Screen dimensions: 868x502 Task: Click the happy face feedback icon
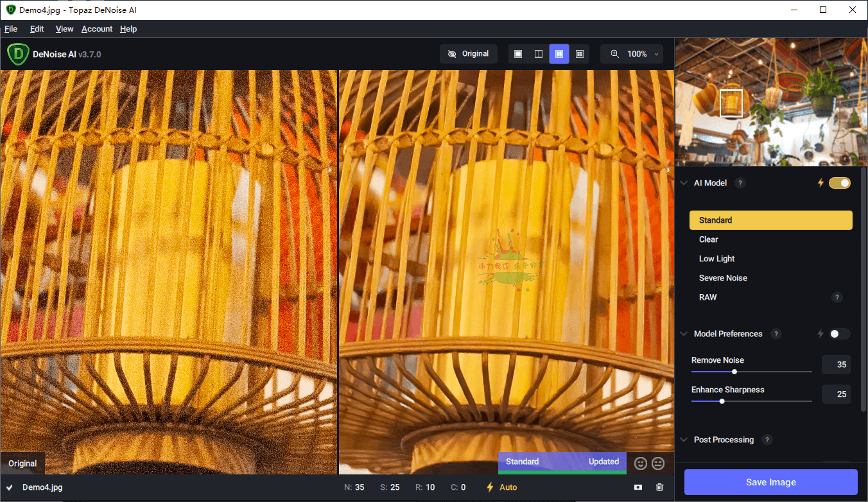[640, 463]
